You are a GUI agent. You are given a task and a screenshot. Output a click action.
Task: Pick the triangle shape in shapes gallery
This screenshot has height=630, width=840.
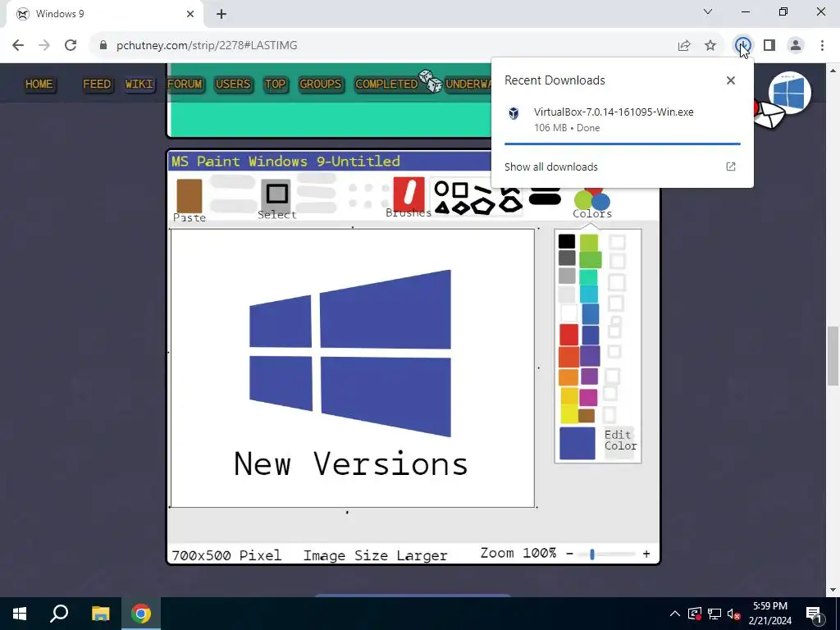tap(442, 208)
